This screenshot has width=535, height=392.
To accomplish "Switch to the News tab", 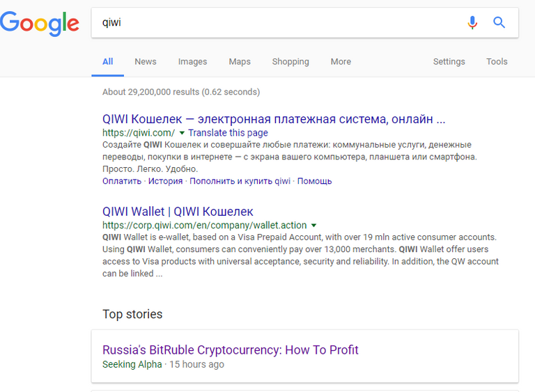I will point(146,61).
